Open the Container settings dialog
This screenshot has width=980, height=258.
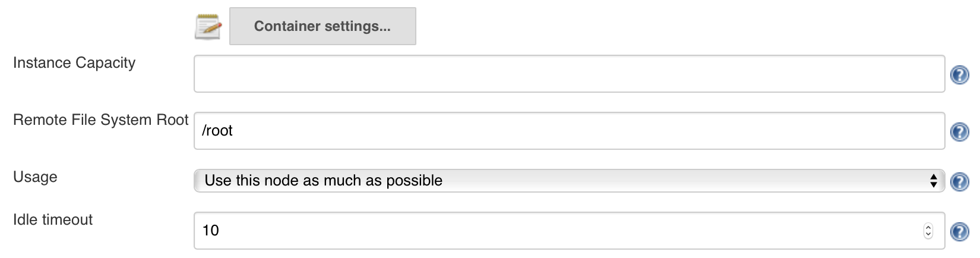pos(323,26)
